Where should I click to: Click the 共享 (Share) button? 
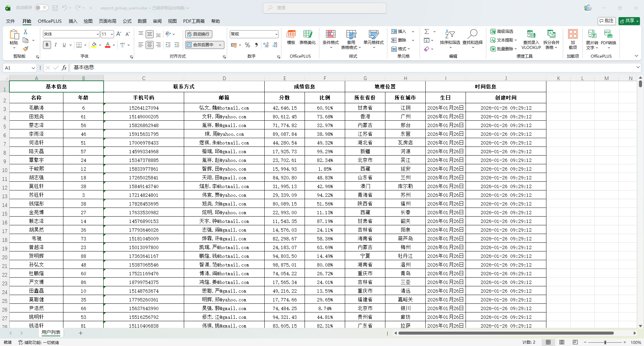[629, 21]
